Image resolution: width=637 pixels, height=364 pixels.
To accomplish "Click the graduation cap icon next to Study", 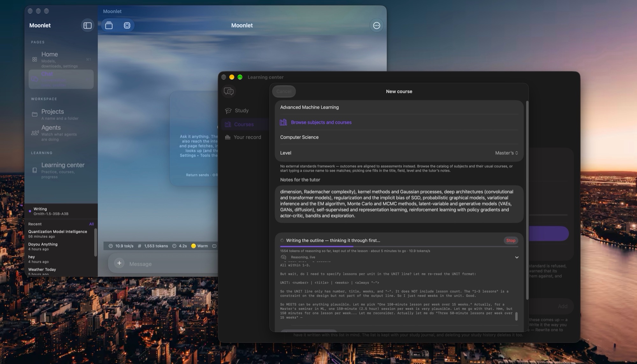I will (x=228, y=111).
